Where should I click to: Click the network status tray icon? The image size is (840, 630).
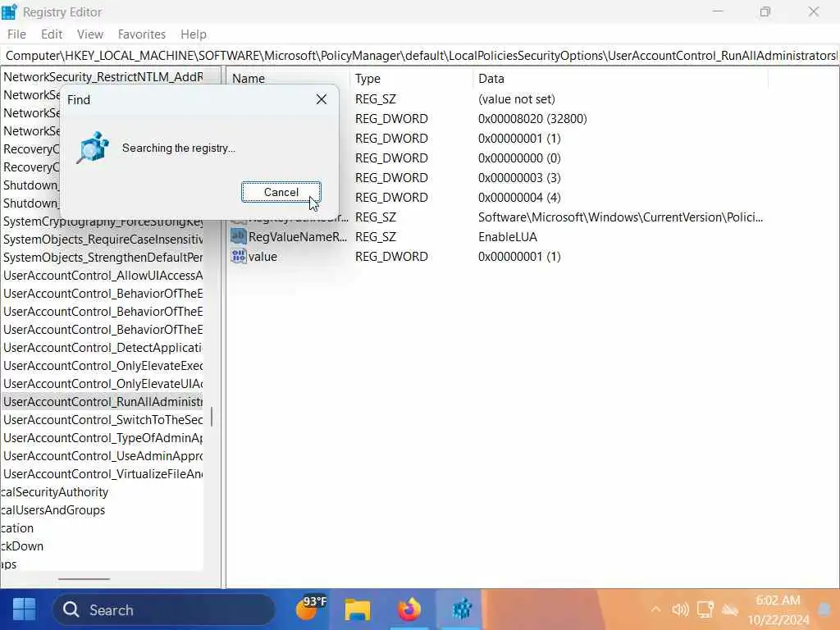coord(705,609)
